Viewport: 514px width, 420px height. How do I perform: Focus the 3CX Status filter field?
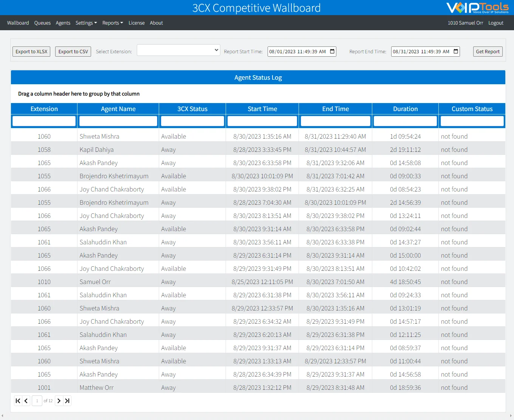coord(192,121)
